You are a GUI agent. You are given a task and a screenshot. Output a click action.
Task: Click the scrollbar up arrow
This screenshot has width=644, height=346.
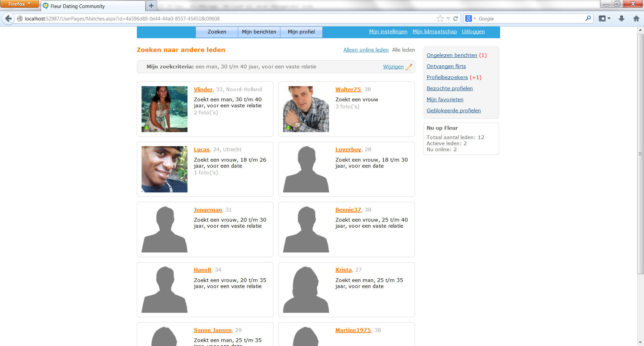pos(640,30)
